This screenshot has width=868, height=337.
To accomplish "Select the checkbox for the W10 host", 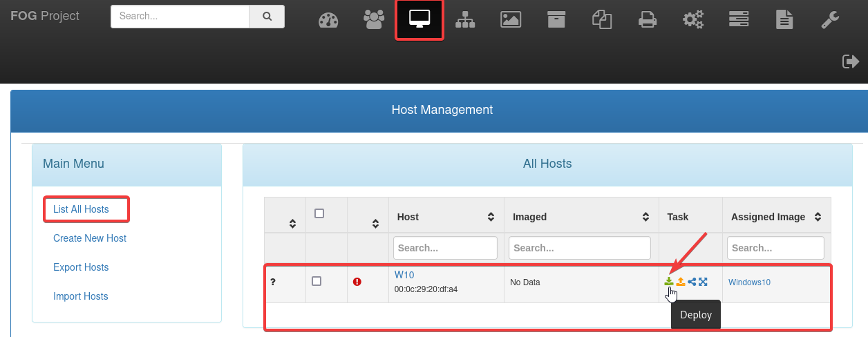I will point(317,281).
